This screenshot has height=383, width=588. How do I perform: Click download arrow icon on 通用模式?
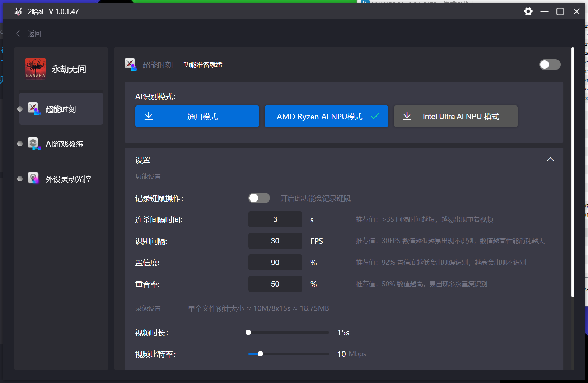149,116
